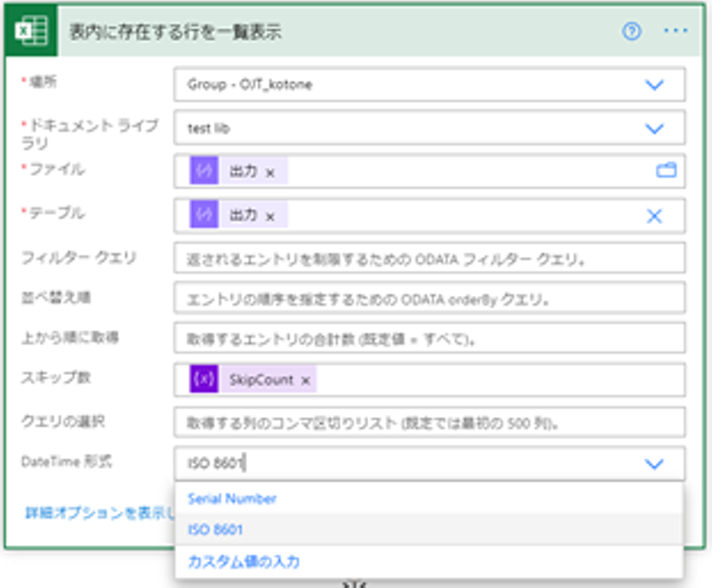Click the Excel icon in action header
The height and width of the screenshot is (588, 712).
point(31,31)
